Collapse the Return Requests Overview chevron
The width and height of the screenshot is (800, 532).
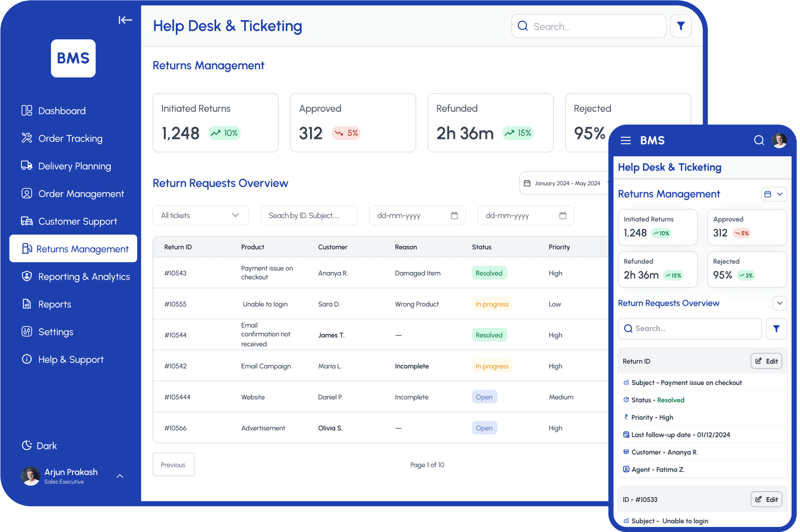point(780,303)
